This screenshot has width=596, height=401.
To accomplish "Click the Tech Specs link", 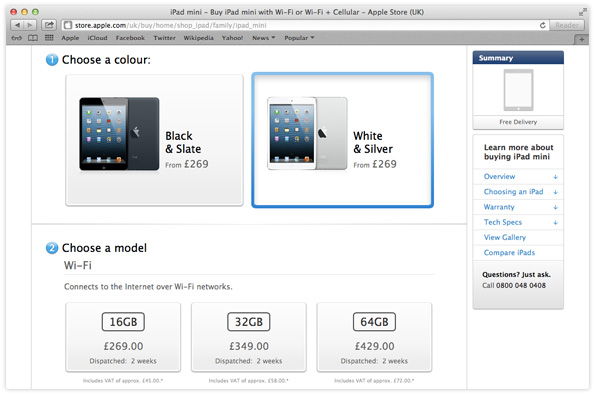I will click(x=503, y=222).
